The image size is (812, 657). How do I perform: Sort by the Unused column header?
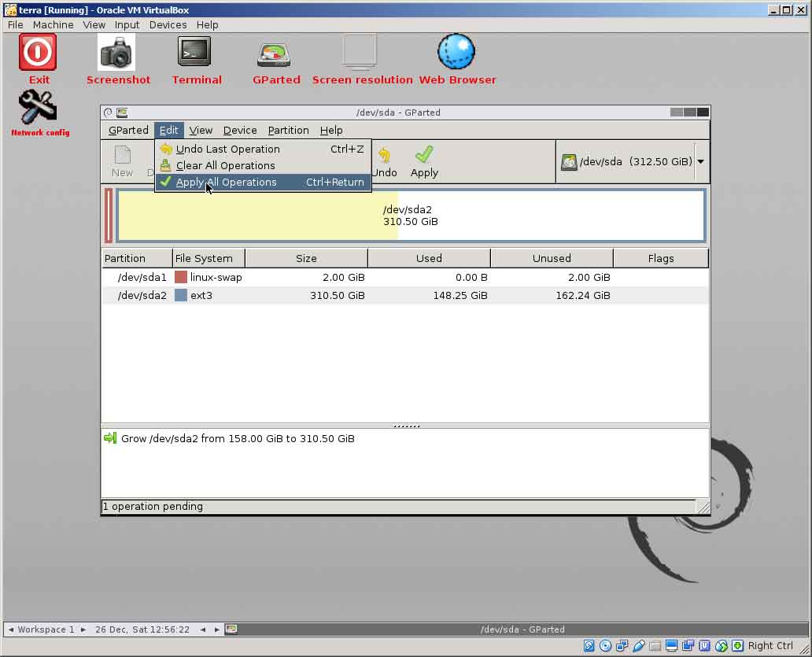pos(552,258)
